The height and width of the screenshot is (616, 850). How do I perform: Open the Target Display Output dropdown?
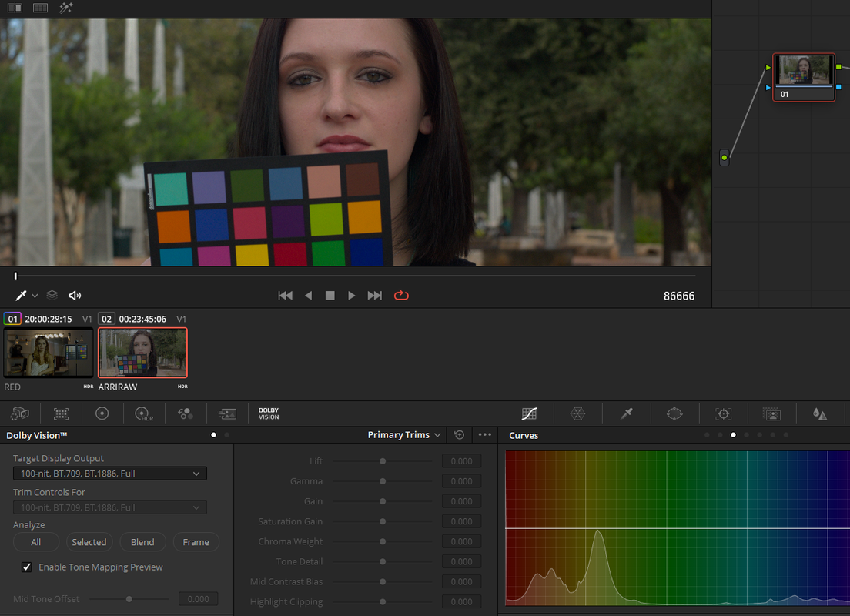pyautogui.click(x=110, y=474)
